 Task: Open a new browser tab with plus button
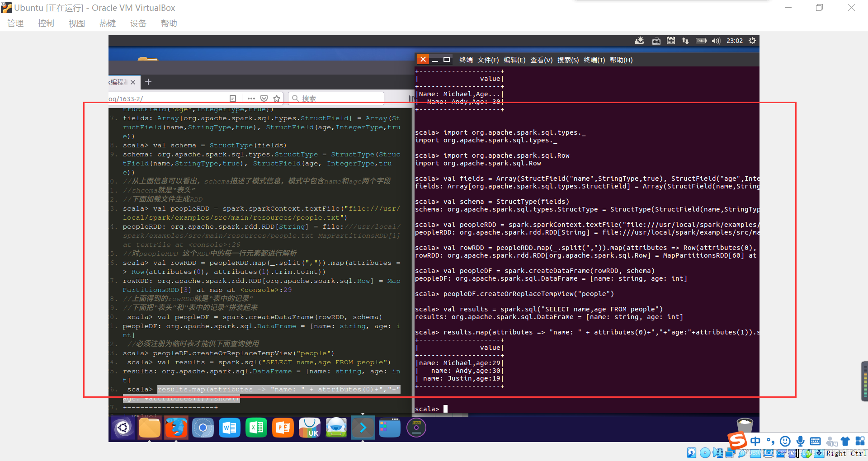(148, 82)
